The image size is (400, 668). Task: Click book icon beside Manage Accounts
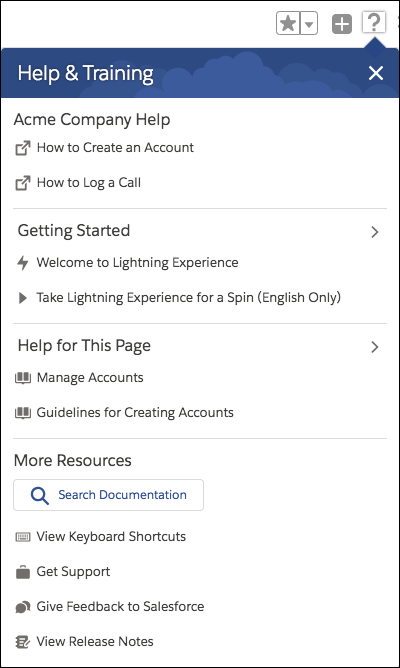pos(23,378)
